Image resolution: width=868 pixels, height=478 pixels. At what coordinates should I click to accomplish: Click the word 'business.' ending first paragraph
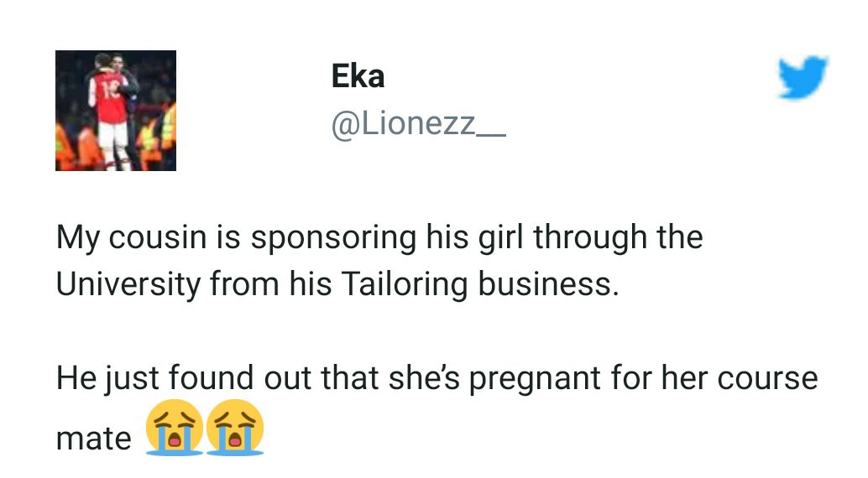[x=548, y=283]
